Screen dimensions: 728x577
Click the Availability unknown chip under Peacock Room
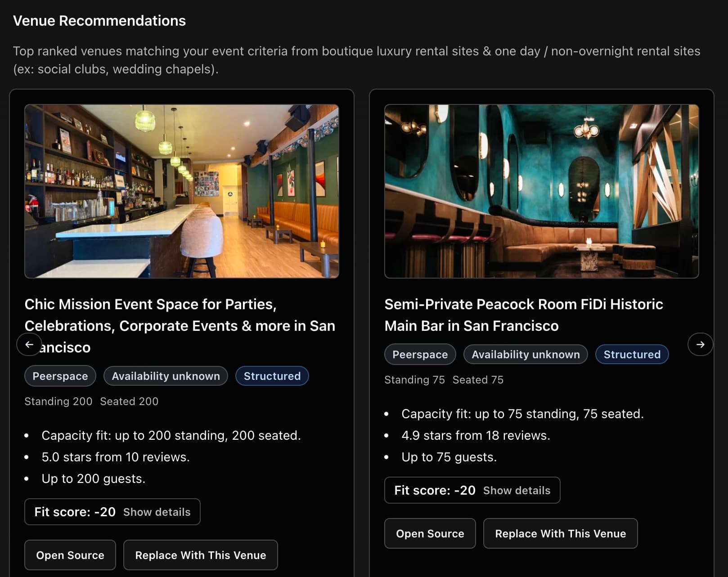pyautogui.click(x=525, y=354)
